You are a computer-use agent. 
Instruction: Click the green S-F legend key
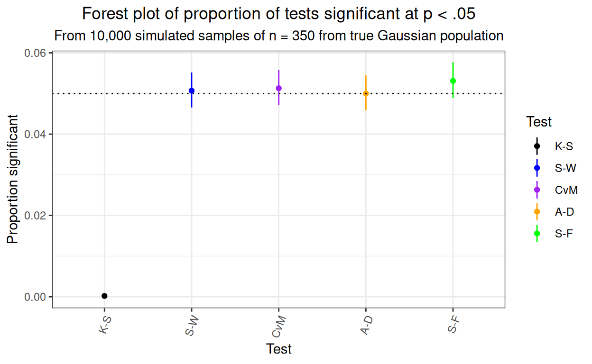537,234
